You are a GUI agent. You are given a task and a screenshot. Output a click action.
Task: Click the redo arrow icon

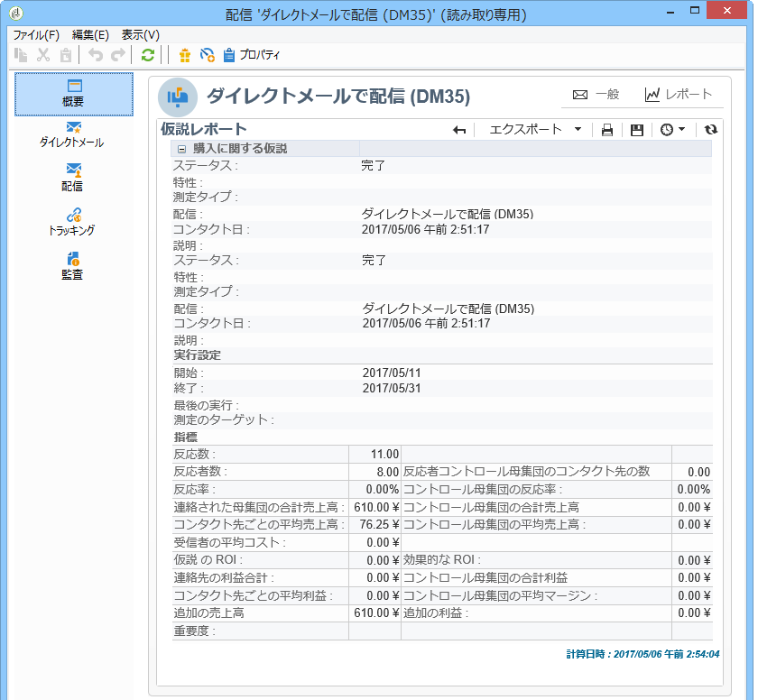tap(118, 55)
